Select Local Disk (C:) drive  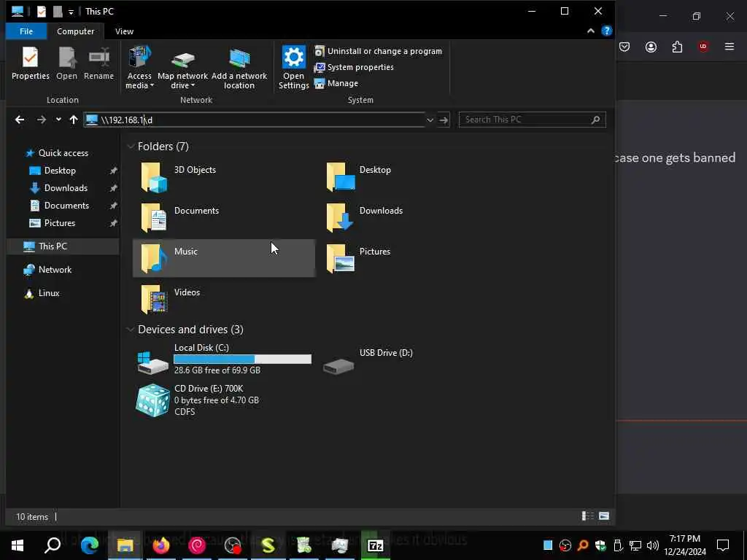coord(224,359)
